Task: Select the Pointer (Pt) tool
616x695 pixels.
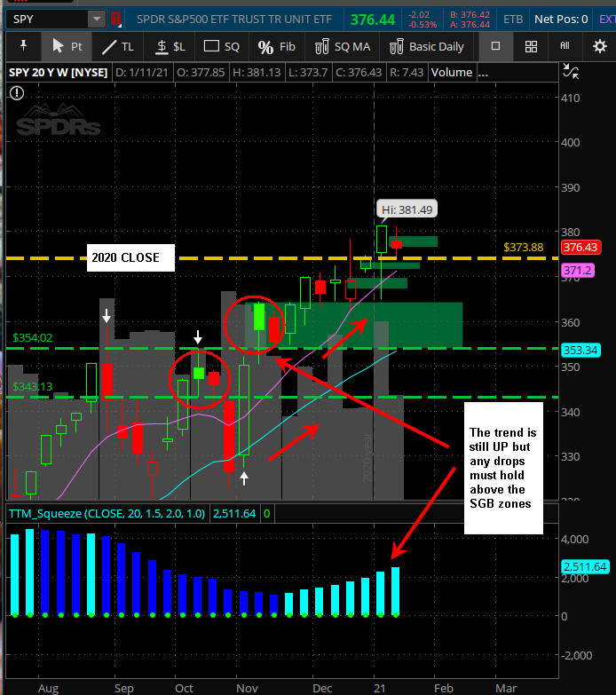Action: point(67,46)
